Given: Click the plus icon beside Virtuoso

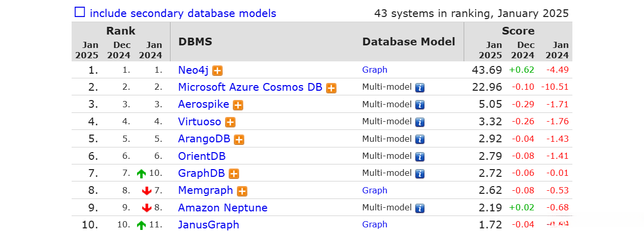Looking at the screenshot, I should tap(230, 123).
